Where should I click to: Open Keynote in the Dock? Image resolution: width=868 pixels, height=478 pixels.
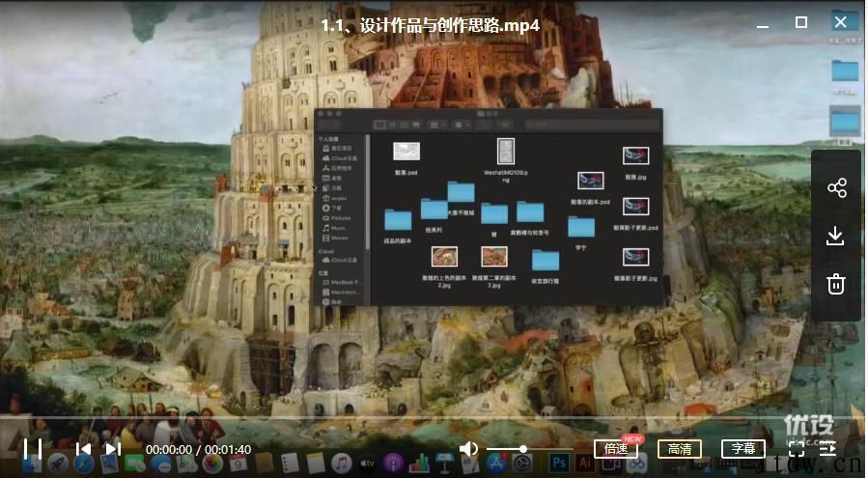tap(445, 464)
